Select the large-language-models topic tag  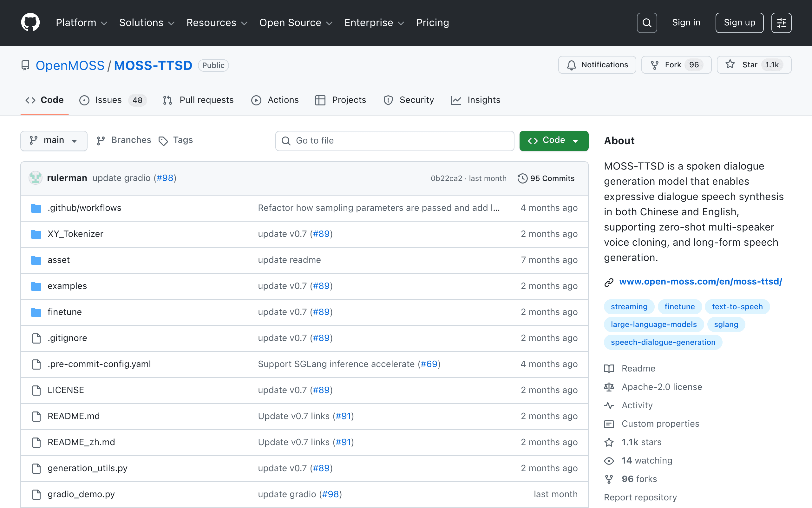pos(653,324)
